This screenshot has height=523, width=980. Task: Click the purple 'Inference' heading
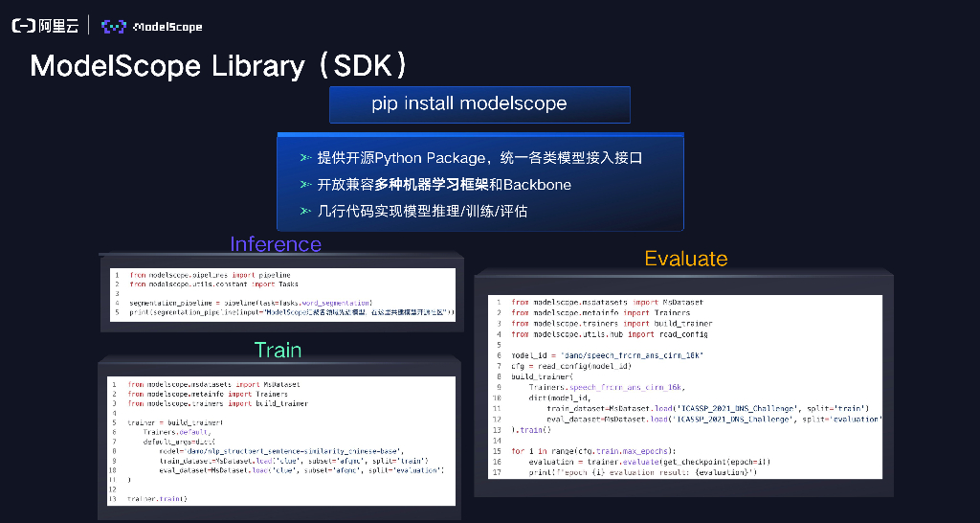(x=276, y=243)
